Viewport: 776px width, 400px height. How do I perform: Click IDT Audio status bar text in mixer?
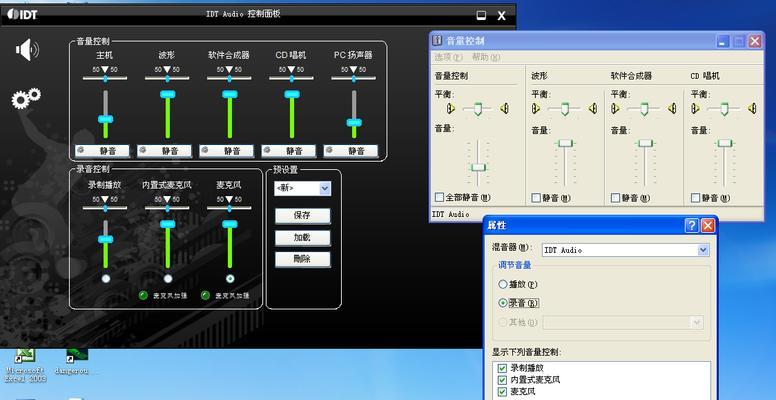pyautogui.click(x=451, y=214)
